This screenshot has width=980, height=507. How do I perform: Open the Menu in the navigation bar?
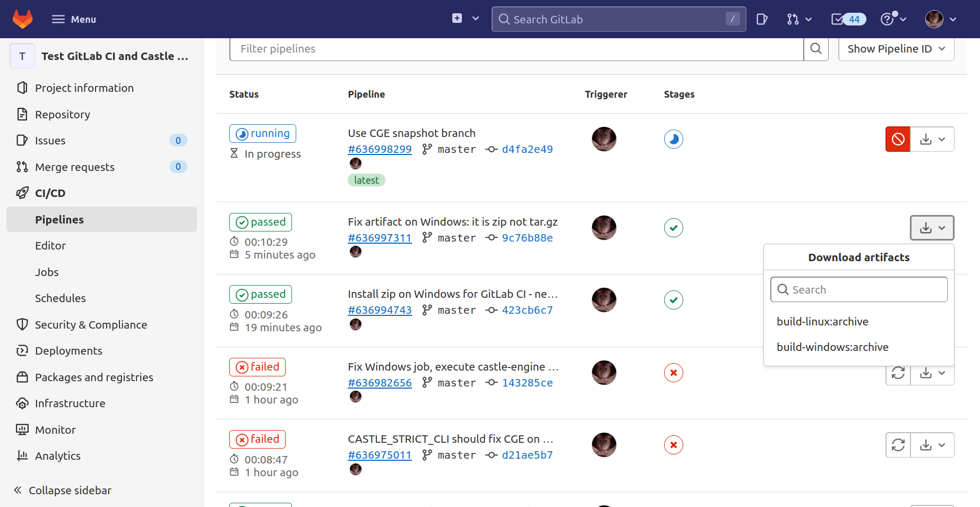coord(74,19)
